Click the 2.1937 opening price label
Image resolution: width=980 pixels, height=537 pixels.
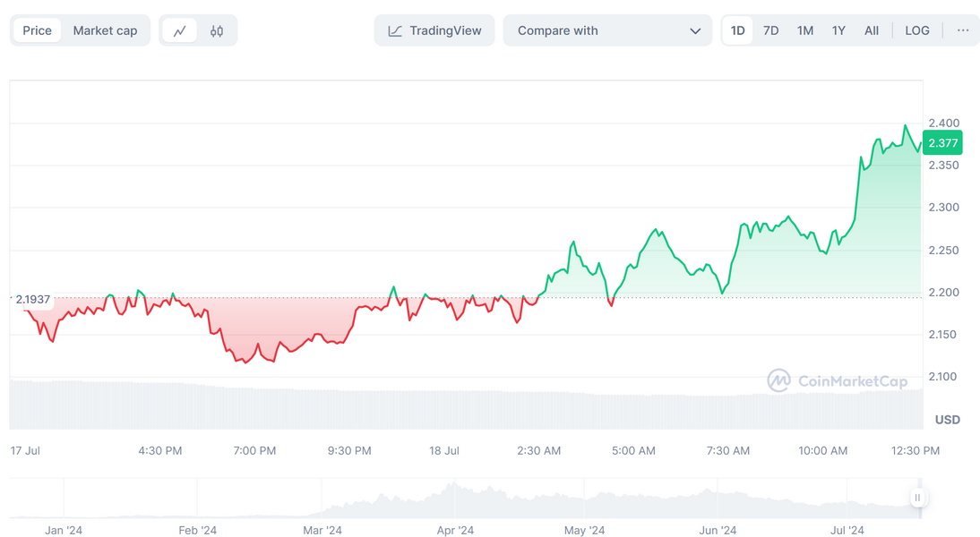33,300
